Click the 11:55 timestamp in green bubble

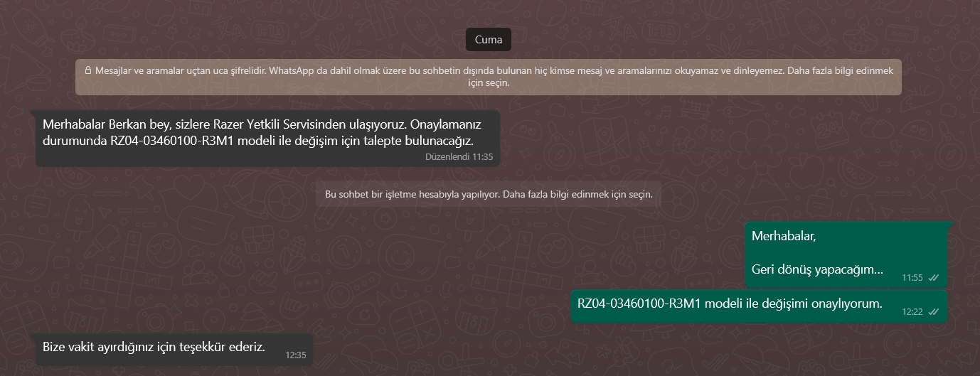click(x=912, y=277)
